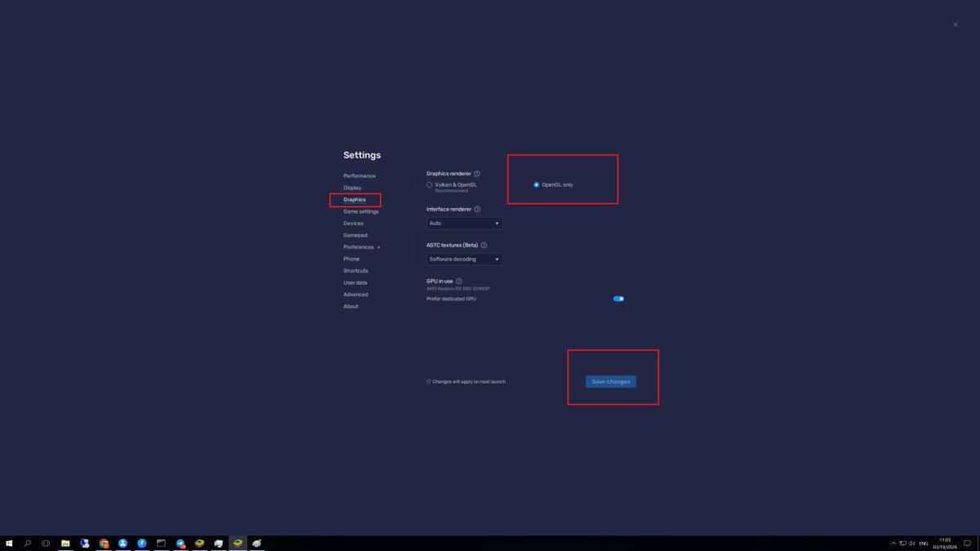This screenshot has height=551, width=980.
Task: Open File Explorer from the taskbar
Action: [65, 543]
